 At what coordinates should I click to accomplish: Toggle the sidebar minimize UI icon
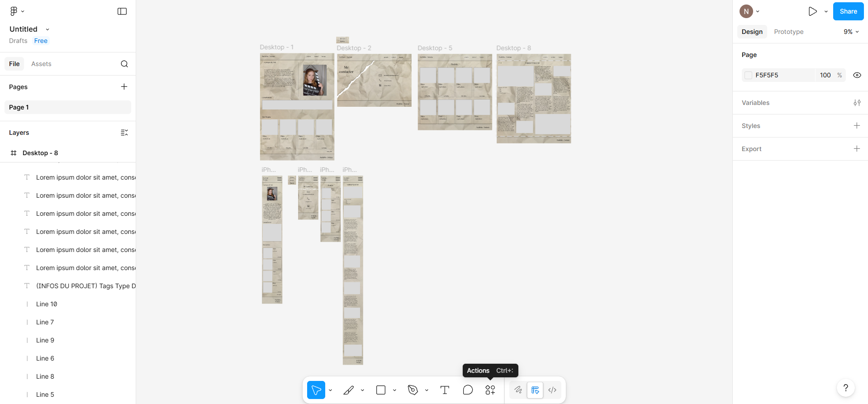tap(122, 11)
